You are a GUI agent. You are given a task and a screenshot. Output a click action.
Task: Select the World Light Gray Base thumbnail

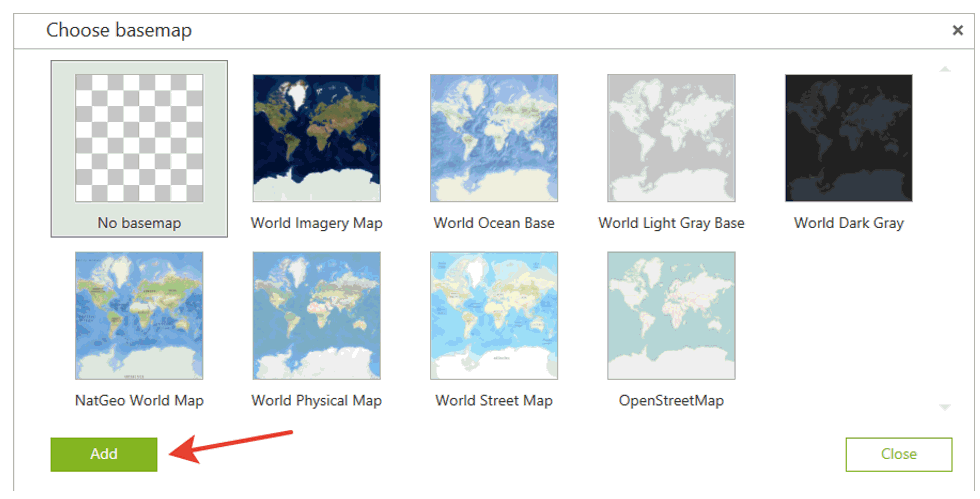[x=671, y=138]
